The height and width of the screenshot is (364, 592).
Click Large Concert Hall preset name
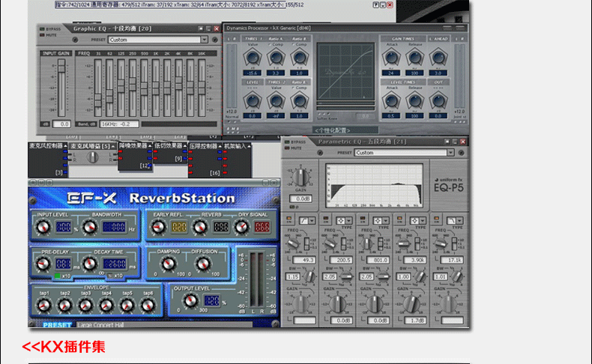coord(100,325)
